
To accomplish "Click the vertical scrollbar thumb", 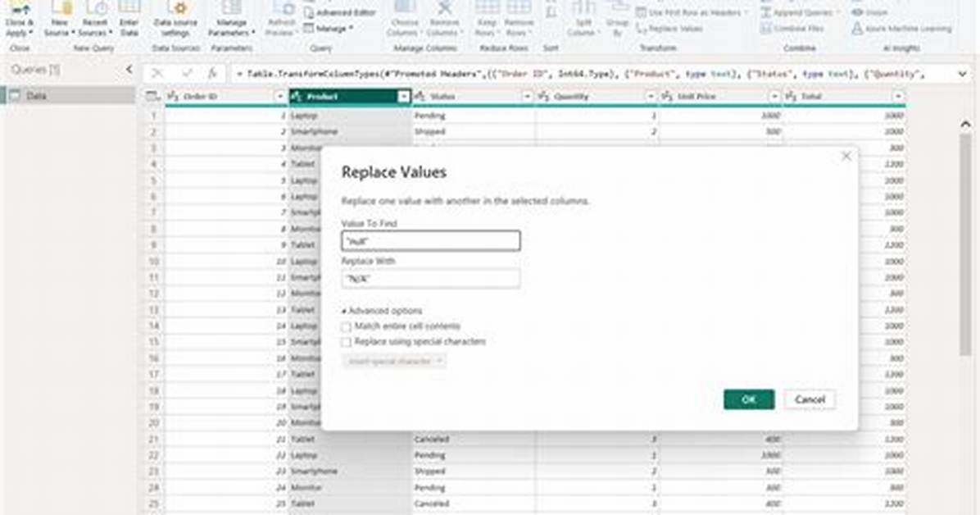I will pos(965,244).
